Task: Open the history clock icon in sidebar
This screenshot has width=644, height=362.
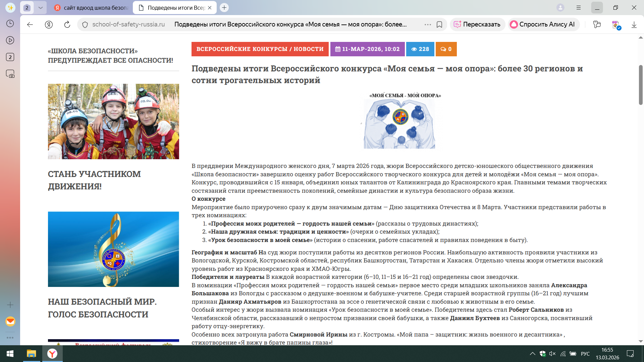Action: pyautogui.click(x=10, y=23)
